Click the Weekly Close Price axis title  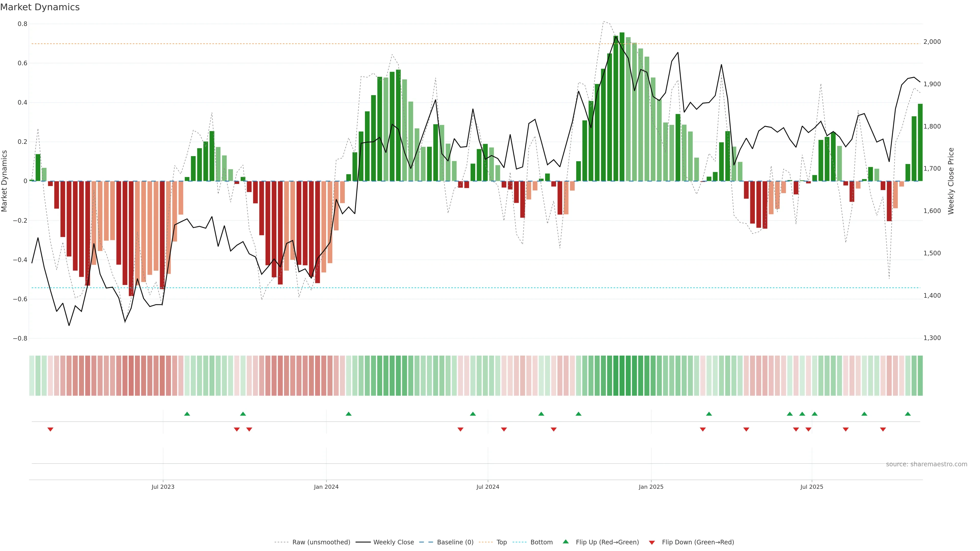[x=951, y=181]
